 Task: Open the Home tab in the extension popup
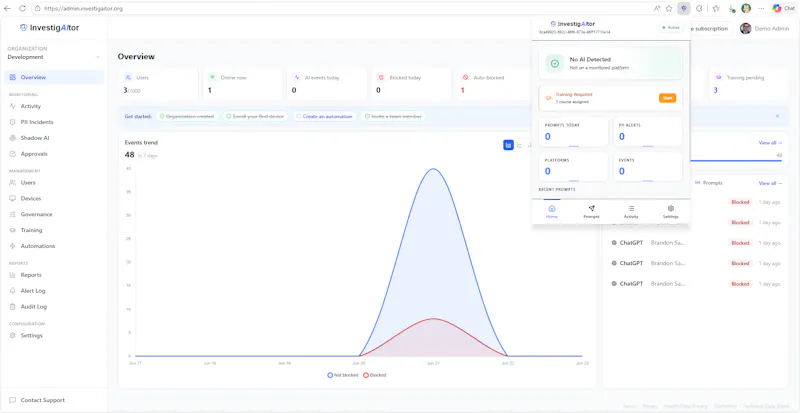[x=552, y=212]
